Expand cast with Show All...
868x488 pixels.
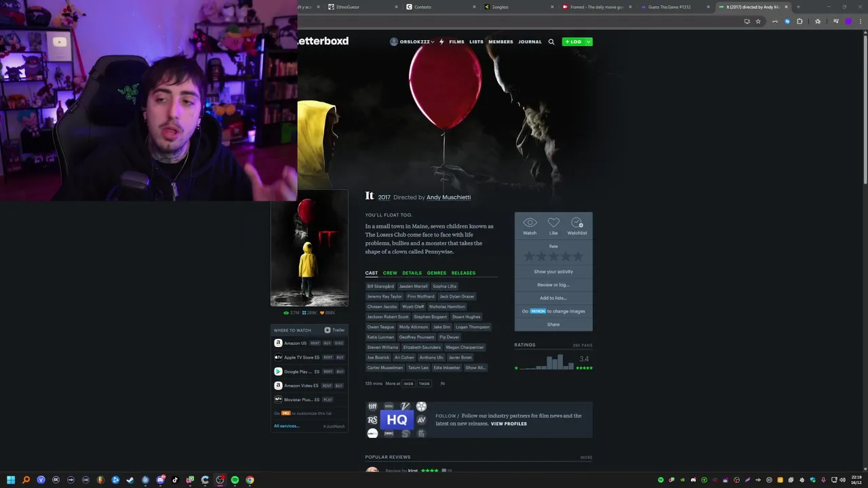point(475,368)
